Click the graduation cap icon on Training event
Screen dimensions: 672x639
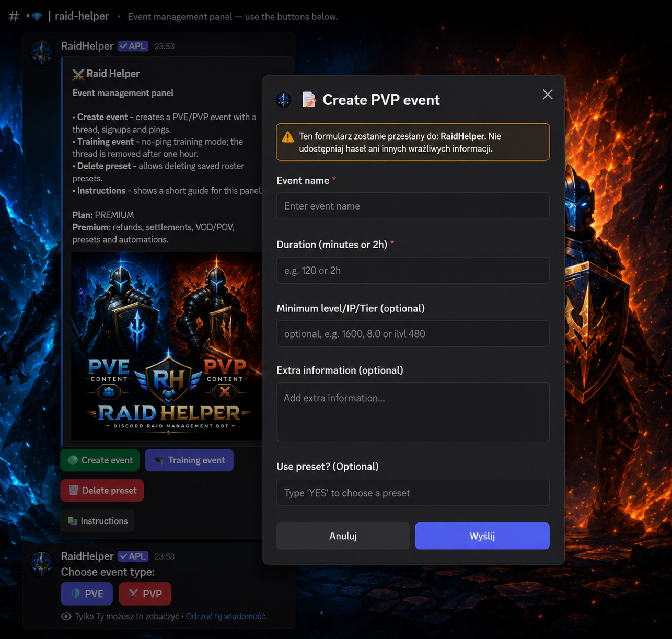tap(159, 460)
